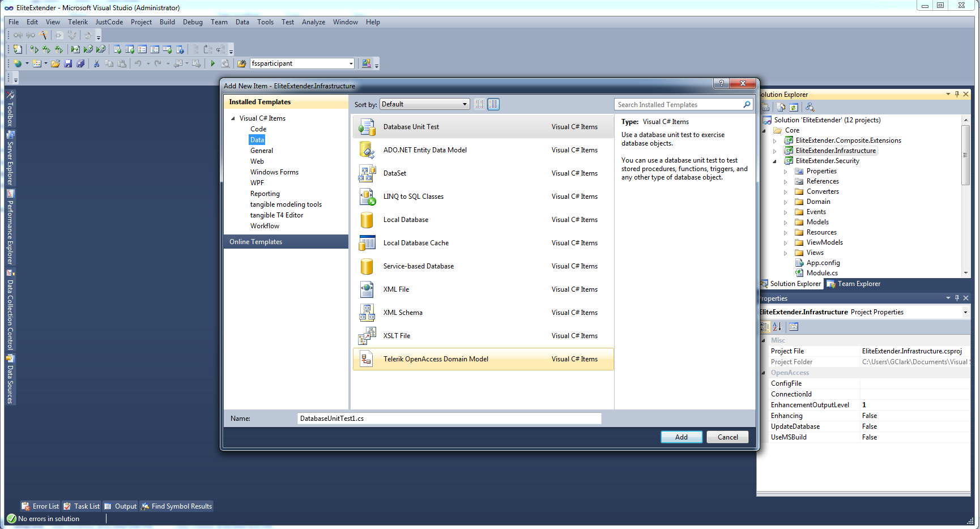980x529 pixels.
Task: Click the Add button
Action: click(681, 437)
